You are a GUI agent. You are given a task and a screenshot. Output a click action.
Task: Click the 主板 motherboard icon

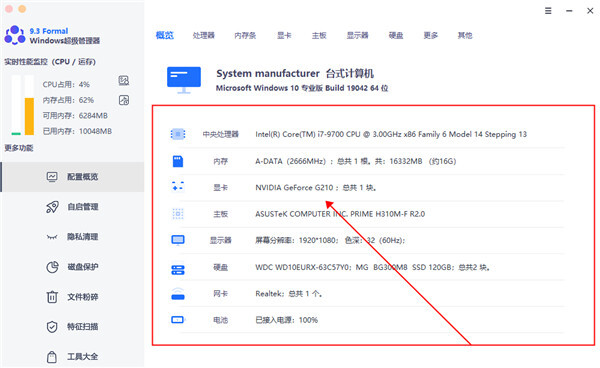click(178, 214)
